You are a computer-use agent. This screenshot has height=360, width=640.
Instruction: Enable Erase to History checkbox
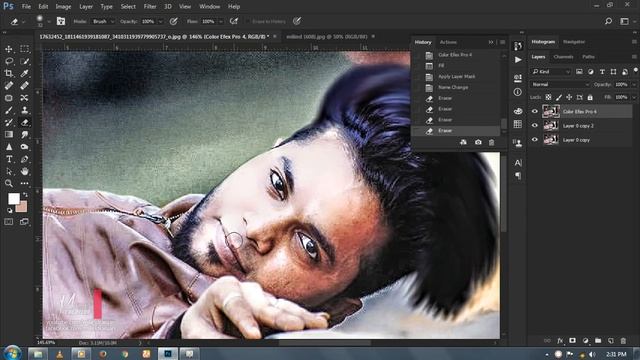coord(248,21)
